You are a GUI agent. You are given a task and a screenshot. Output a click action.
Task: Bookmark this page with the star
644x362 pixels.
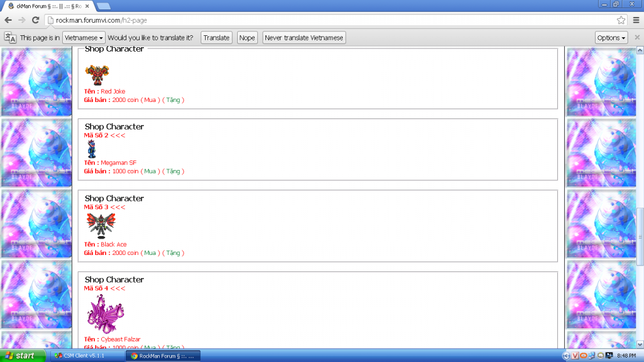[621, 20]
